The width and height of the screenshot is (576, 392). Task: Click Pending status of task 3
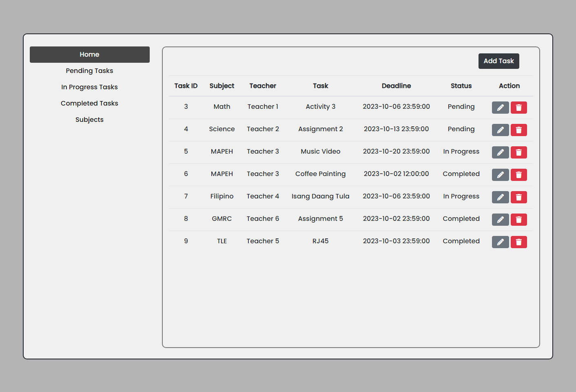click(461, 107)
